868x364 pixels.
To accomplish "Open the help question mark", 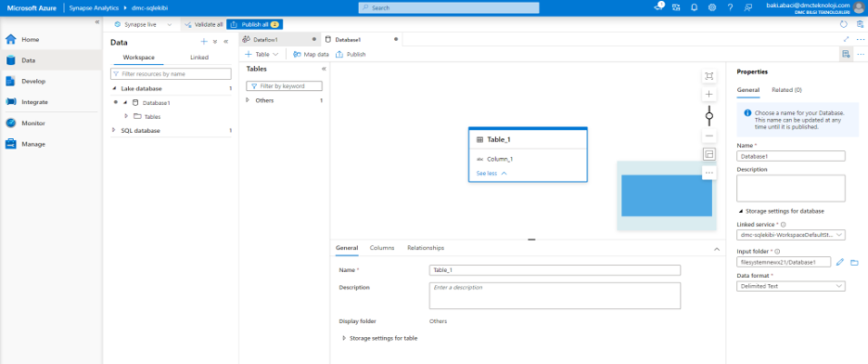I will point(730,7).
